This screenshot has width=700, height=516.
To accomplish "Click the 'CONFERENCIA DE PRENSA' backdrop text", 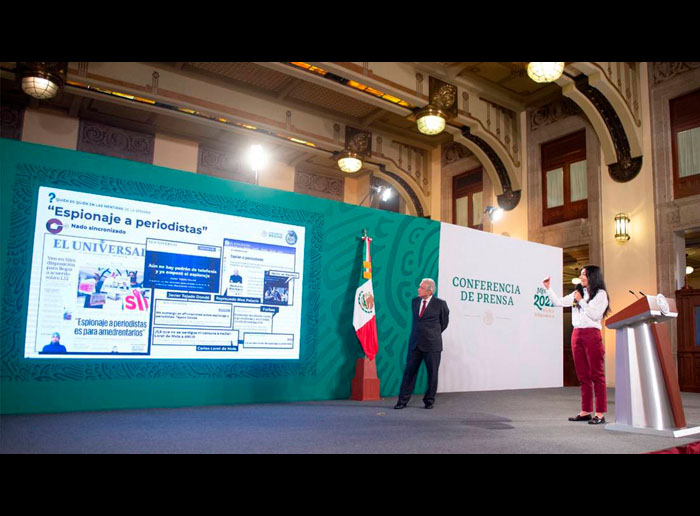I will (x=485, y=291).
